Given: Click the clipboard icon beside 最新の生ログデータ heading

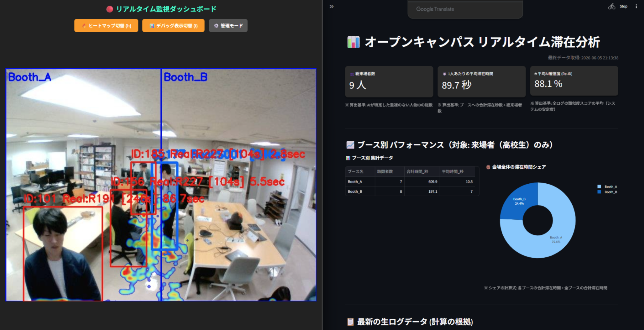Looking at the screenshot, I should click(x=351, y=322).
